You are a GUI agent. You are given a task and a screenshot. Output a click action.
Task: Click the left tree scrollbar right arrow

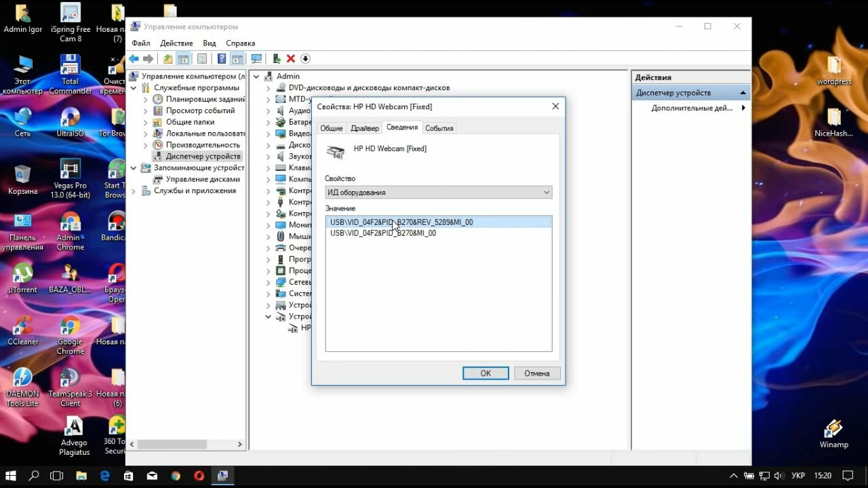pos(239,445)
